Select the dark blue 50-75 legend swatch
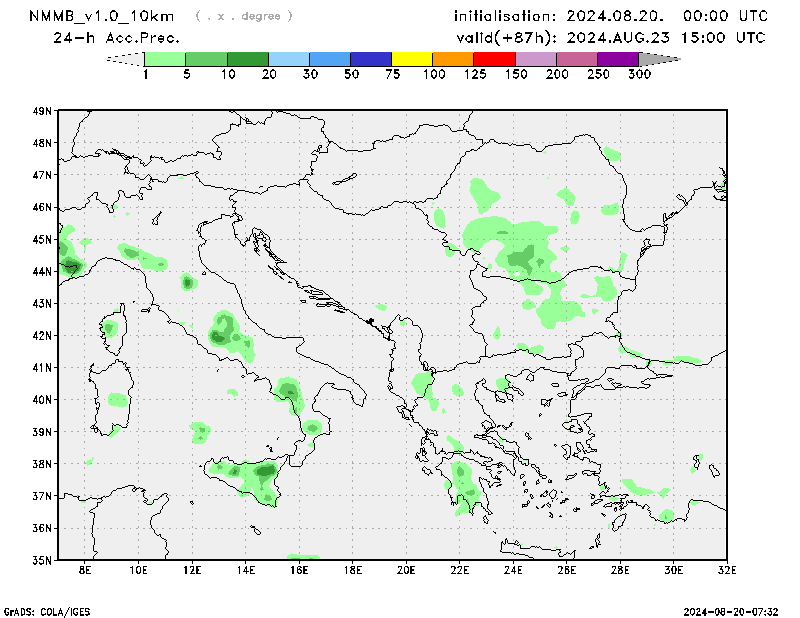The height and width of the screenshot is (618, 800). 371,60
